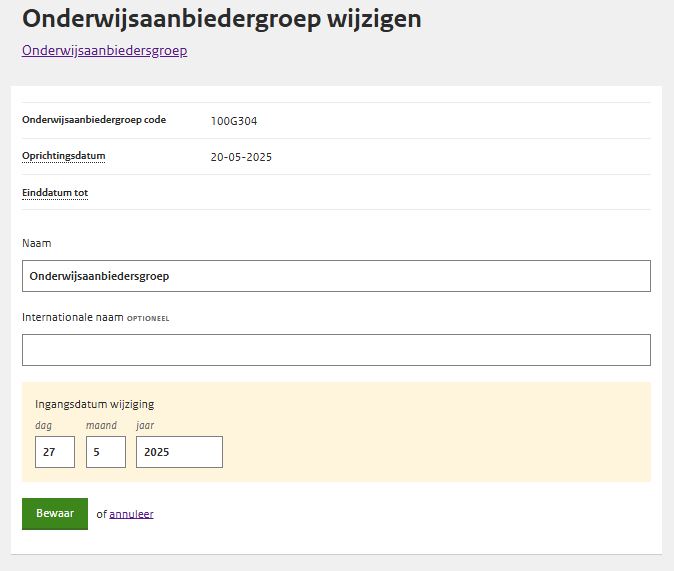The width and height of the screenshot is (674, 571).
Task: Click the annuleer link
Action: 131,514
